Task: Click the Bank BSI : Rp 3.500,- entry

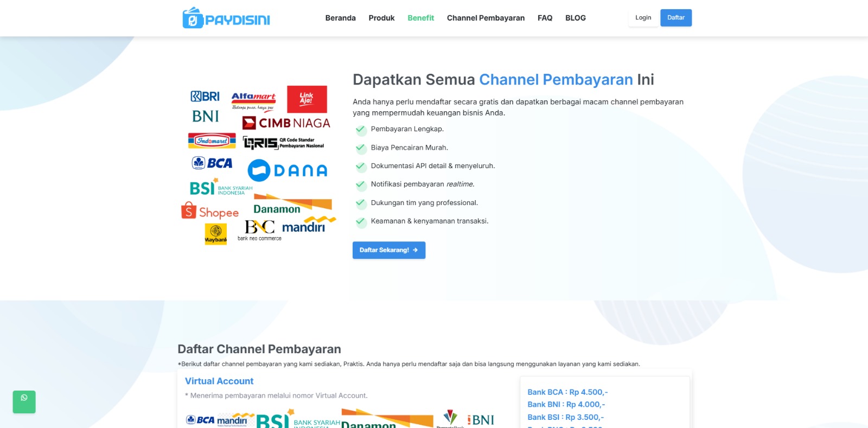Action: pyautogui.click(x=566, y=417)
